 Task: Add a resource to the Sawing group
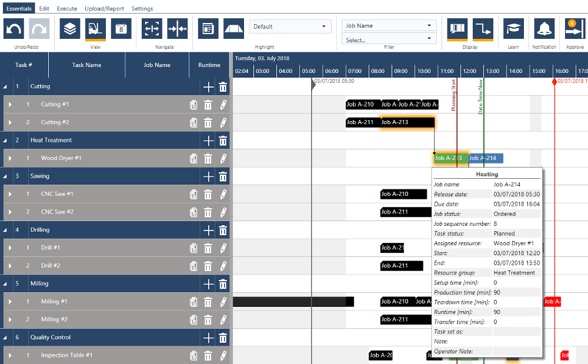[208, 176]
